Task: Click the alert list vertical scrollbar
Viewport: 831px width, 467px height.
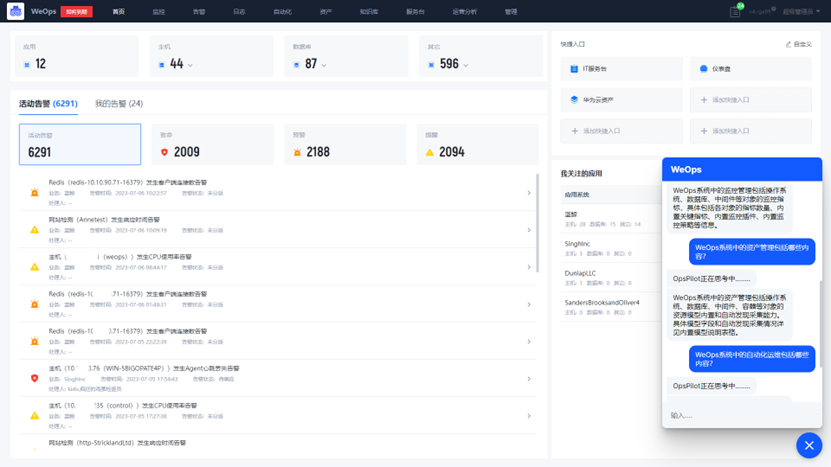Action: pos(537,223)
